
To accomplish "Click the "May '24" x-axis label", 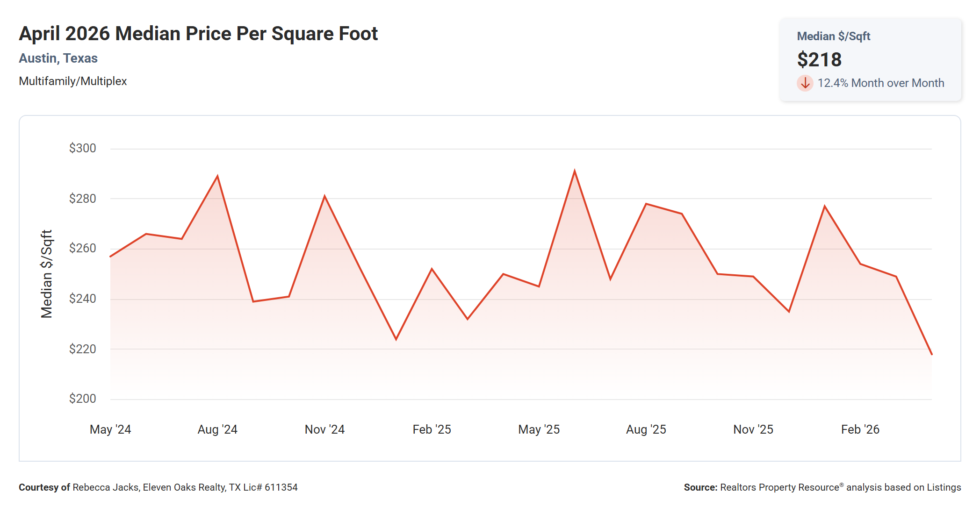I will point(110,429).
